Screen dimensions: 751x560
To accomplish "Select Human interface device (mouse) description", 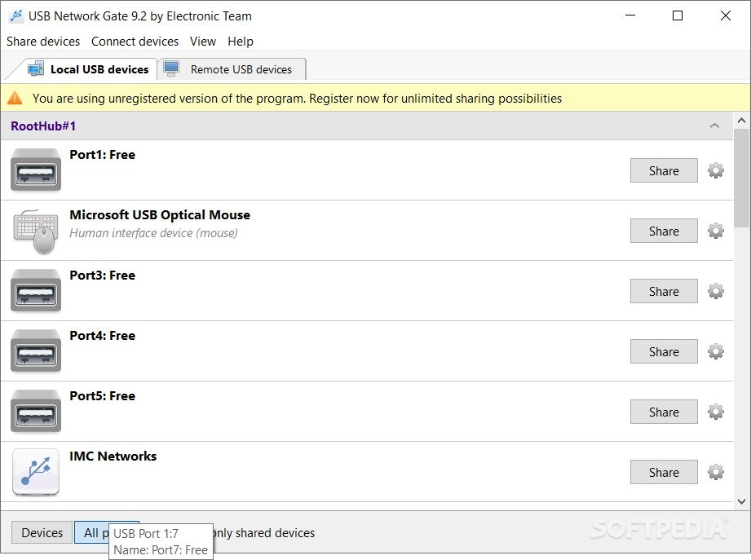I will tap(153, 233).
